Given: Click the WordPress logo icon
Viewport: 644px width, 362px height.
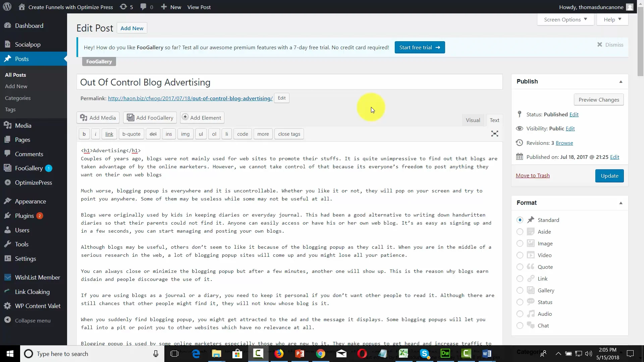Looking at the screenshot, I should [7, 7].
